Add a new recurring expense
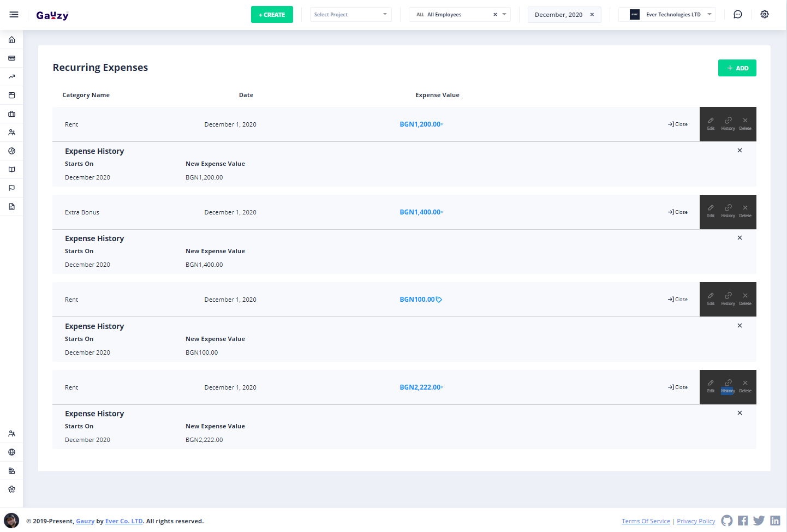This screenshot has height=532, width=787. click(x=737, y=68)
